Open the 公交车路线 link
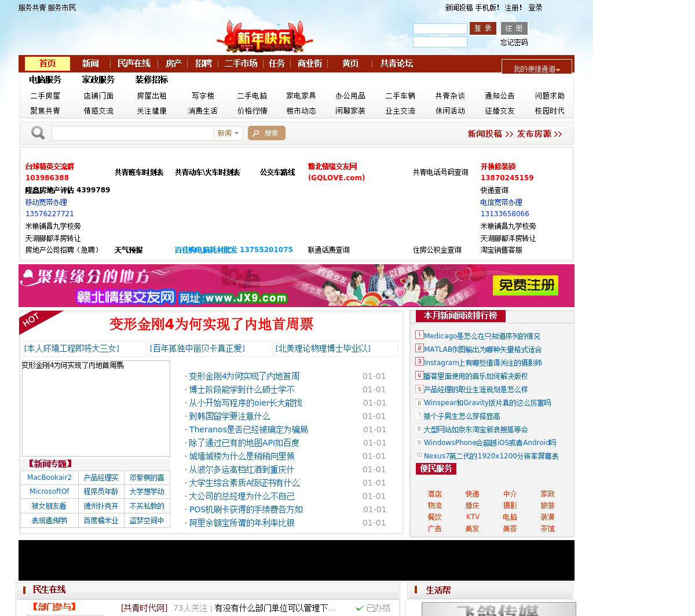This screenshot has width=695, height=616. click(277, 172)
